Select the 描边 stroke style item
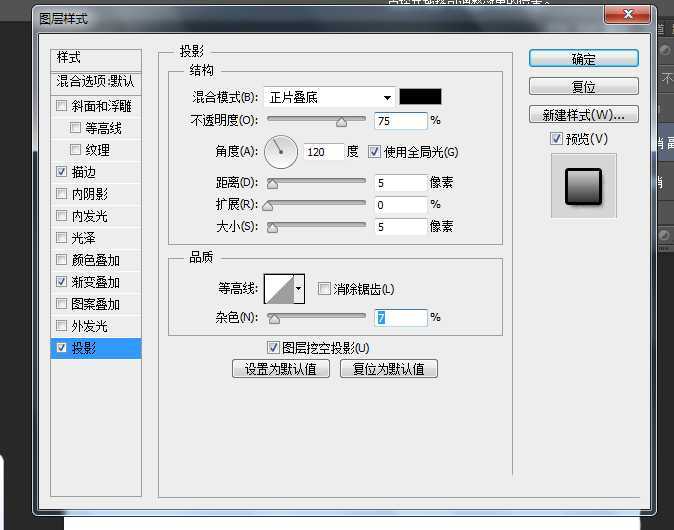The width and height of the screenshot is (674, 530). coord(62,172)
